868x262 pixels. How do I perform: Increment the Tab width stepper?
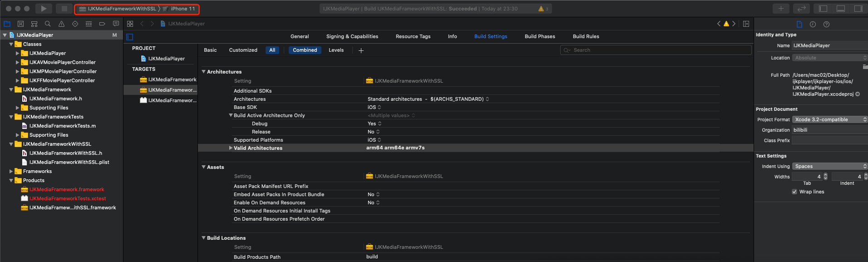825,175
